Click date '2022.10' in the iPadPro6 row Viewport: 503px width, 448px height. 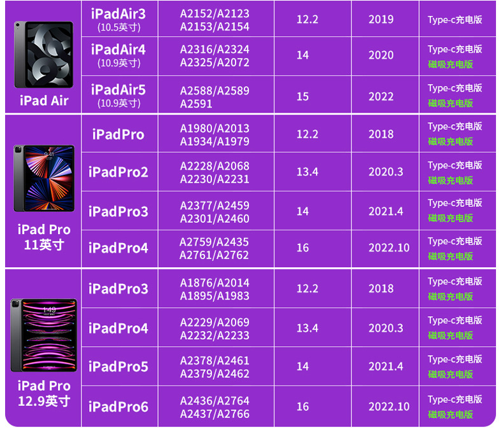[389, 407]
